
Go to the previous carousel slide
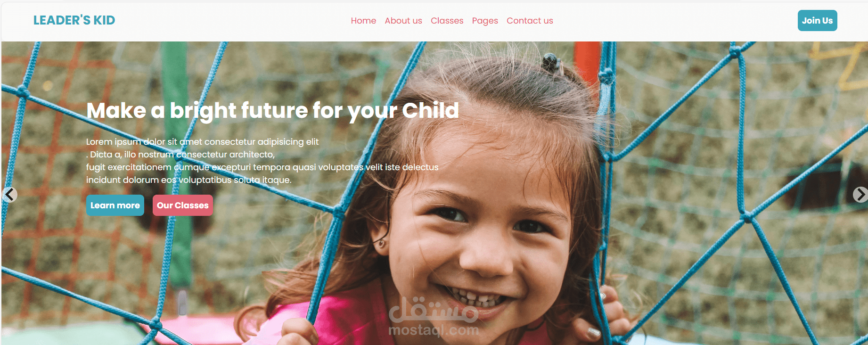point(9,194)
